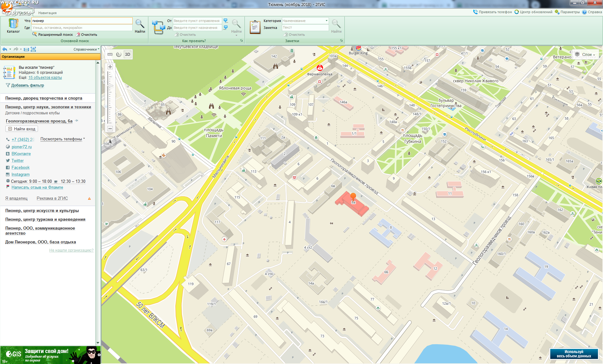Click the map zoom in plus button
Image resolution: width=603 pixels, height=364 pixels.
[110, 67]
